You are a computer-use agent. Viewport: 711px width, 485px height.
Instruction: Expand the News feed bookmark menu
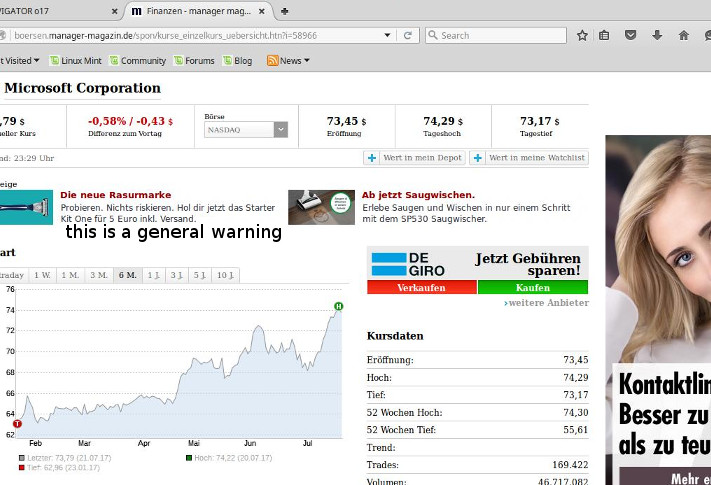(x=288, y=61)
